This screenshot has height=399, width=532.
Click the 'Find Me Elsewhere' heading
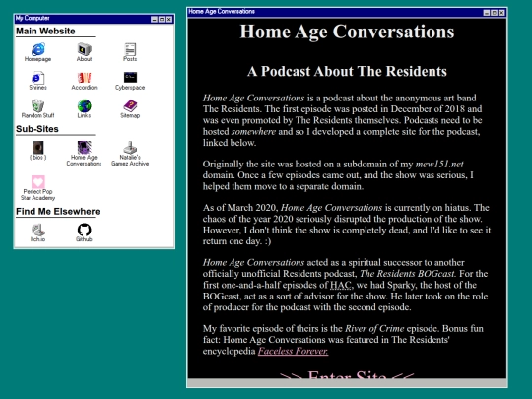58,212
